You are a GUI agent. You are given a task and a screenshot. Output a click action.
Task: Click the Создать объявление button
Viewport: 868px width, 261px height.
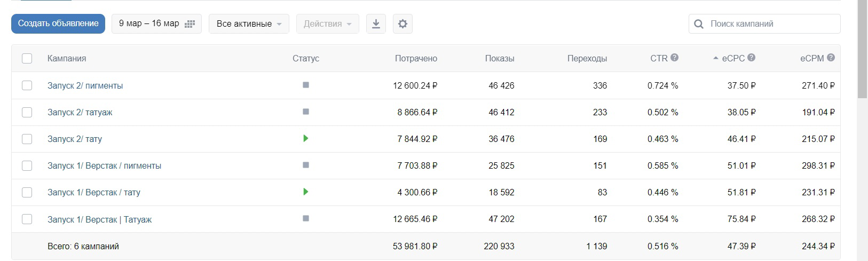58,23
